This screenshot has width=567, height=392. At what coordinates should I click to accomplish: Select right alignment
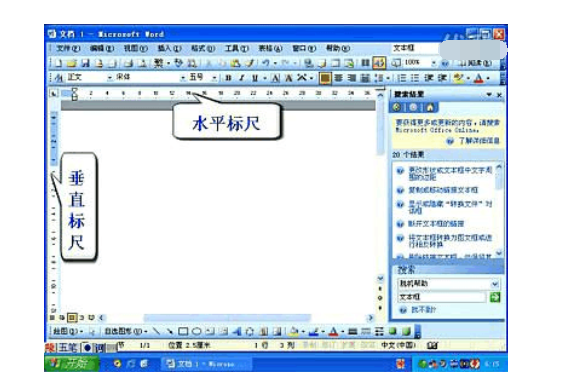pos(352,78)
